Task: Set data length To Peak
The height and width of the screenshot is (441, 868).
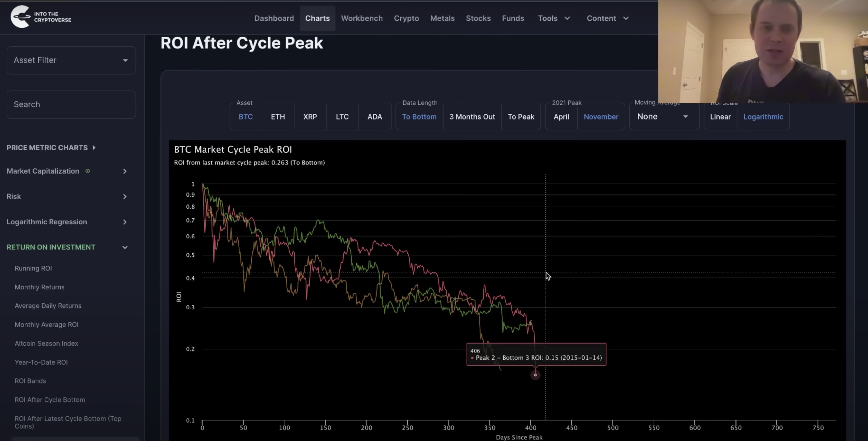Action: point(521,117)
